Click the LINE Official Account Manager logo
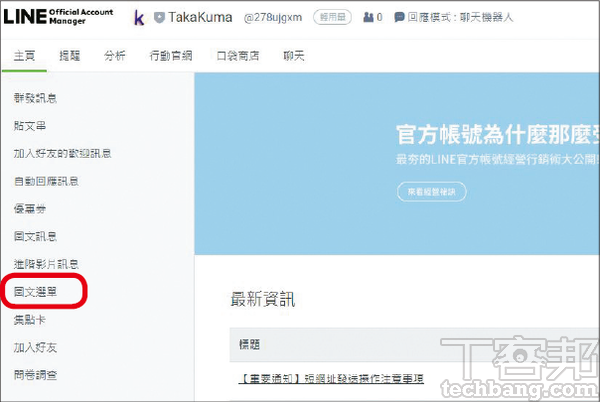This screenshot has height=402, width=600. point(58,17)
